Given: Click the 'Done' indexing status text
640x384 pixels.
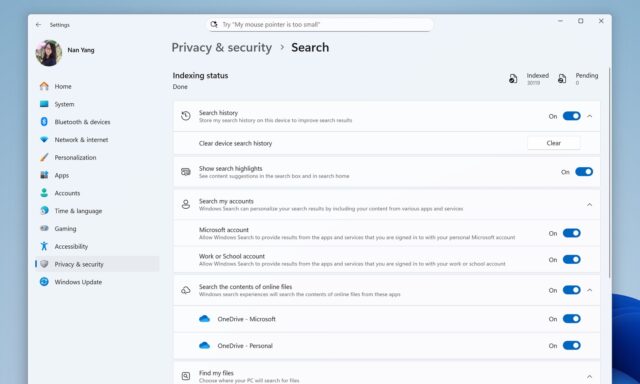Looking at the screenshot, I should pos(180,87).
